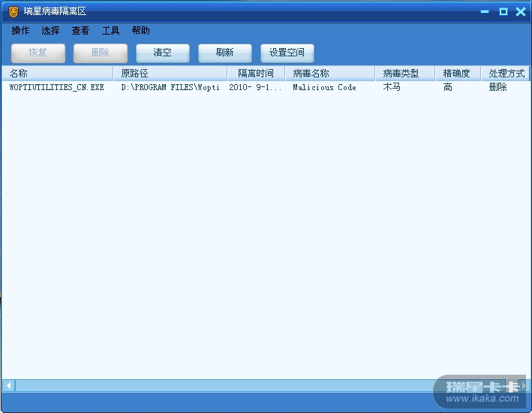
Task: Click the 木马 virus type cell
Action: pos(392,87)
